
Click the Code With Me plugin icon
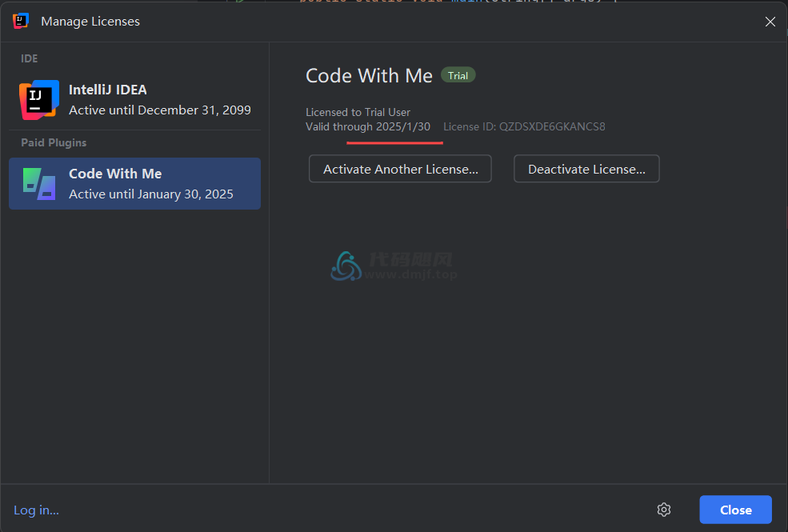39,184
